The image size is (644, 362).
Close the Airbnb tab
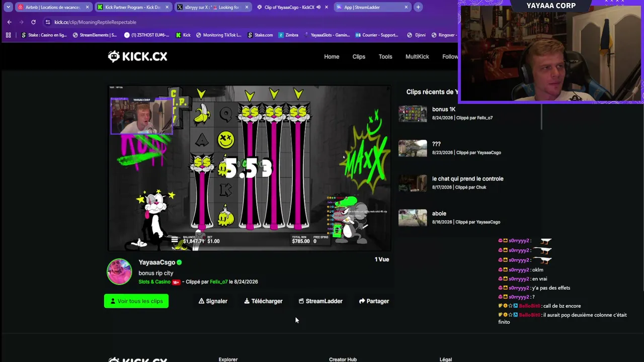pos(87,7)
